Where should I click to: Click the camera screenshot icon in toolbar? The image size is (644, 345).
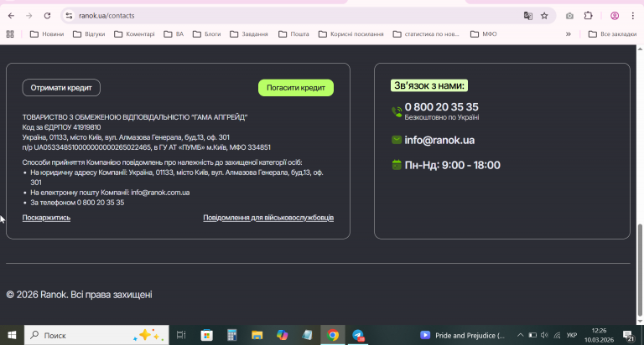569,16
